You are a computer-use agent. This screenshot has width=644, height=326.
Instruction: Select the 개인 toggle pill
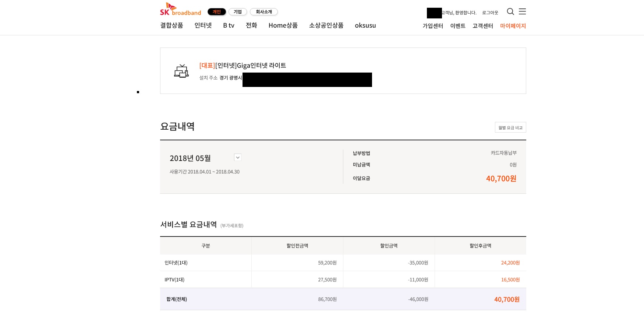click(216, 12)
